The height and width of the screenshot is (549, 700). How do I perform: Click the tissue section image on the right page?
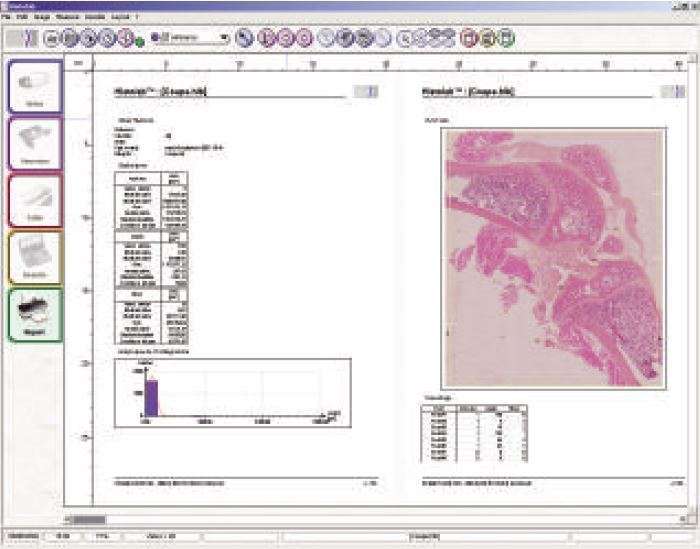coord(551,256)
